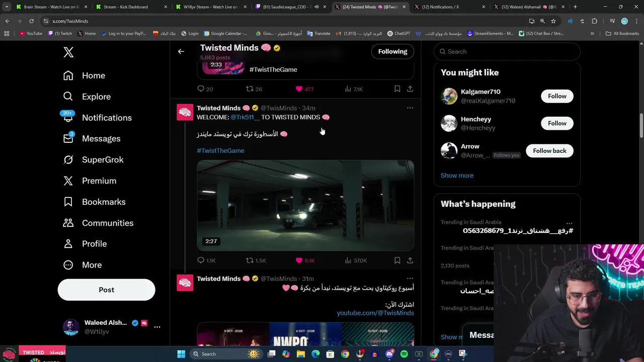Screen dimensions: 644x362
Task: Open tab search dropdown arrow
Action: tap(7, 7)
